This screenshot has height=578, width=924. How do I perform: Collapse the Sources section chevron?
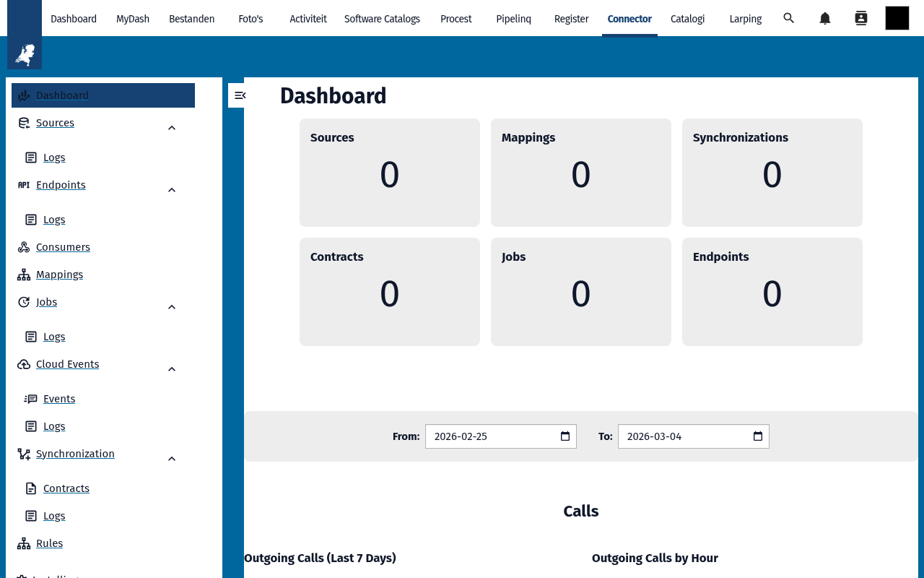click(x=172, y=128)
